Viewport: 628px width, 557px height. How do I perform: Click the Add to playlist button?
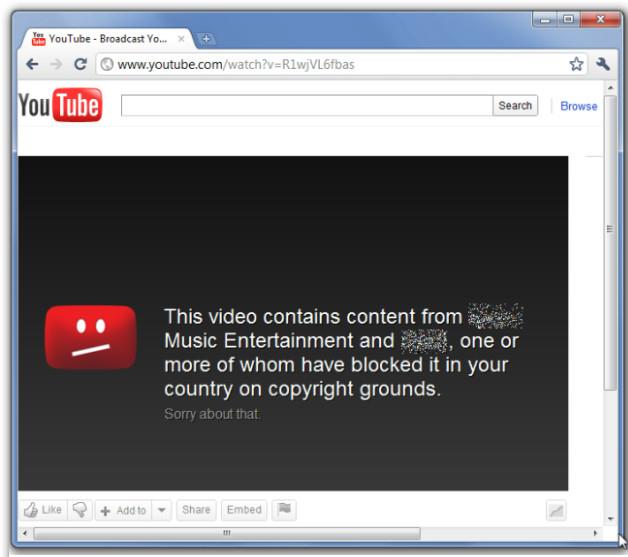(x=123, y=510)
